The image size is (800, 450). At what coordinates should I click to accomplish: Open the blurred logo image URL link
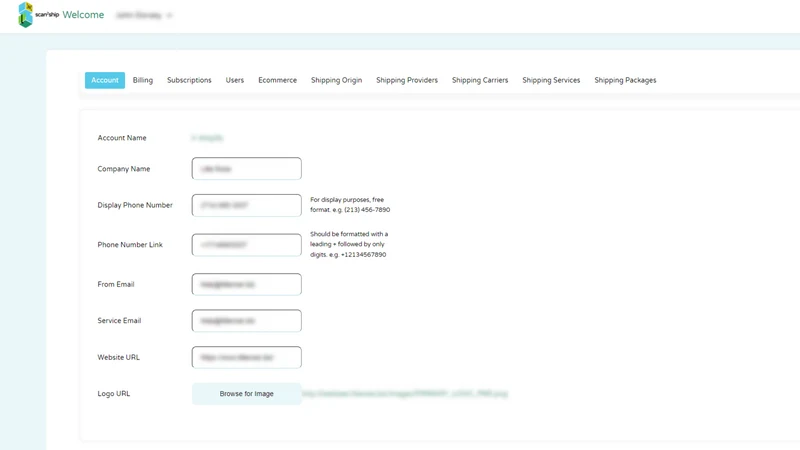click(405, 394)
